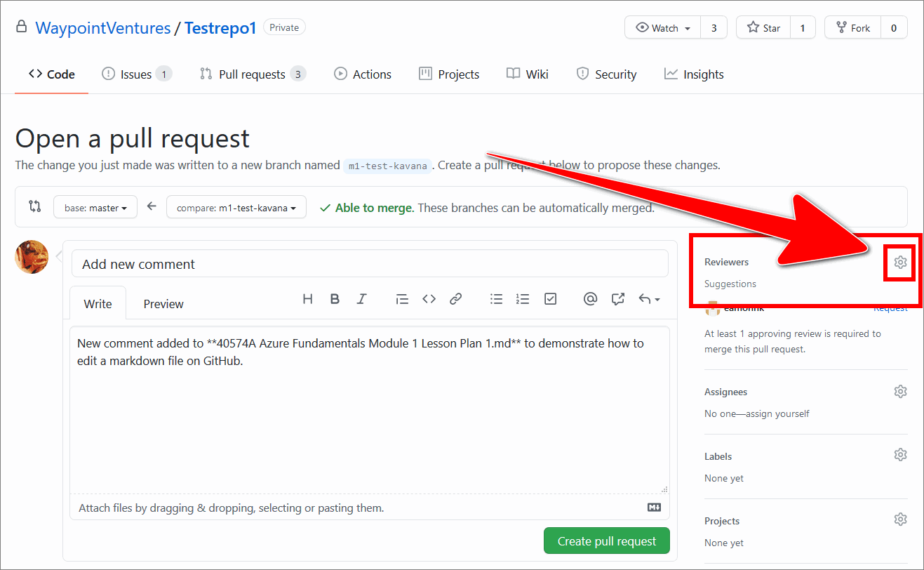Image resolution: width=924 pixels, height=570 pixels.
Task: Click the branch compare arrows icon
Action: click(34, 206)
